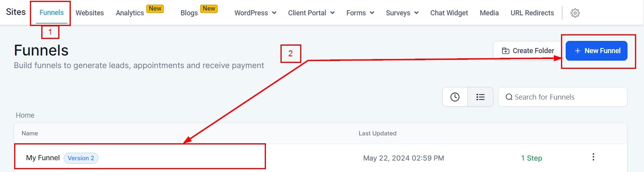The image size is (644, 172).
Task: Open the URL Redirects tab
Action: [x=532, y=13]
